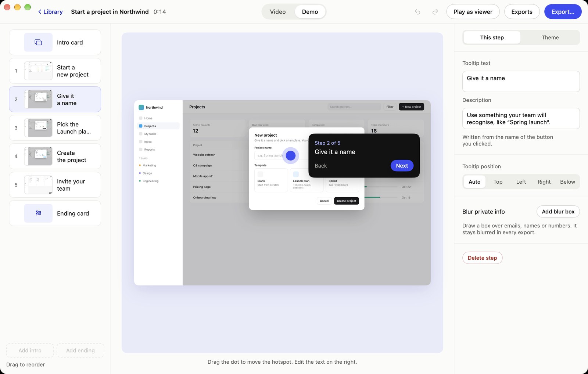Open the This step tab
588x374 pixels.
click(492, 37)
